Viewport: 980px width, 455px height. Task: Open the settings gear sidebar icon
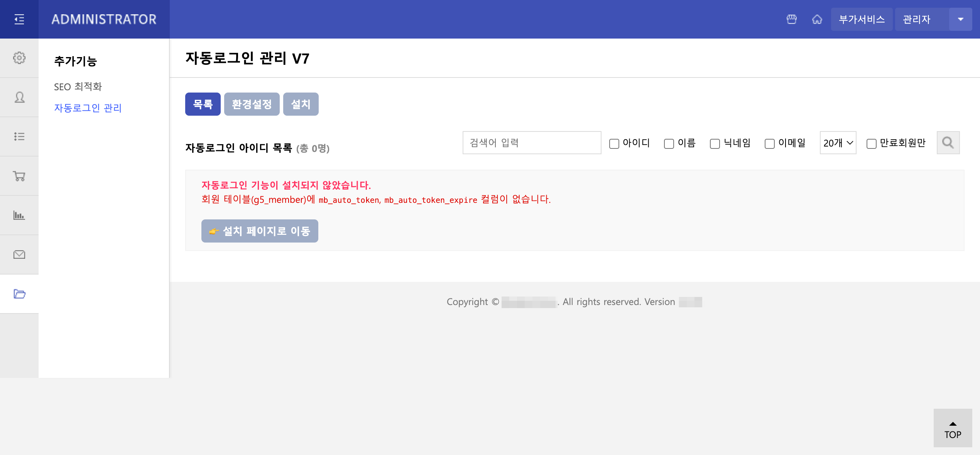(19, 58)
